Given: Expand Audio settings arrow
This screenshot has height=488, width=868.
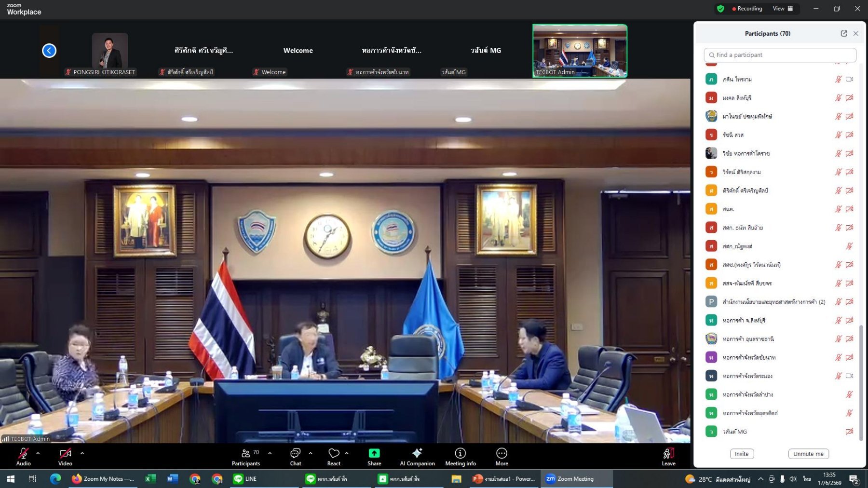Looking at the screenshot, I should (x=38, y=453).
